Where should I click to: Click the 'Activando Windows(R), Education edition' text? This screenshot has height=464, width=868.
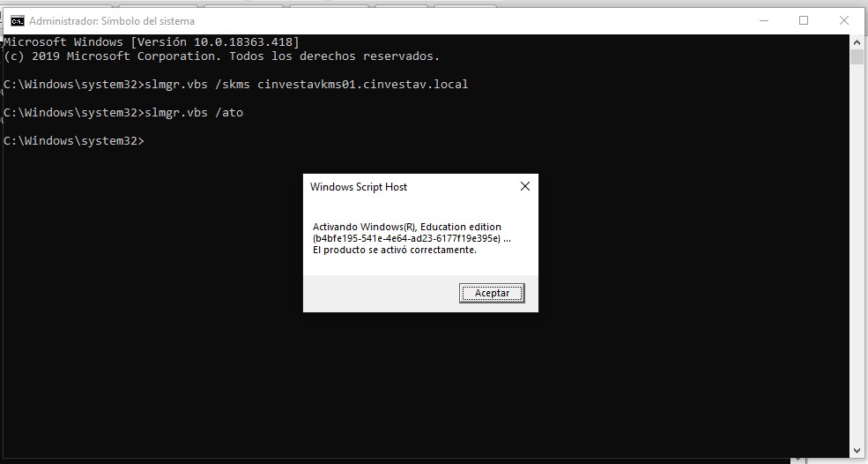[x=407, y=227]
